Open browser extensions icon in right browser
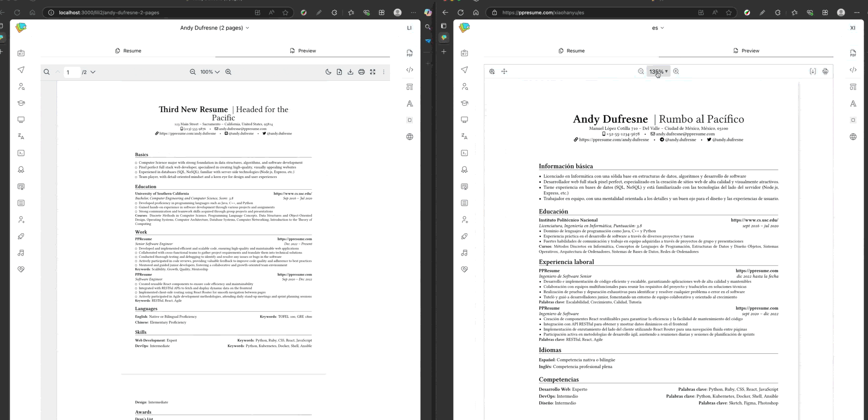Screen dimensions: 868x420 click(x=778, y=13)
